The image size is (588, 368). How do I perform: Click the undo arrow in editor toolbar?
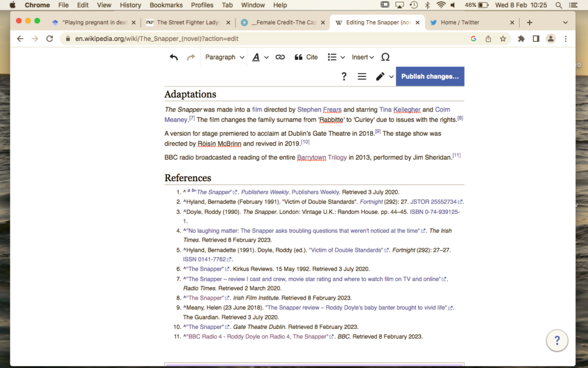pos(173,57)
